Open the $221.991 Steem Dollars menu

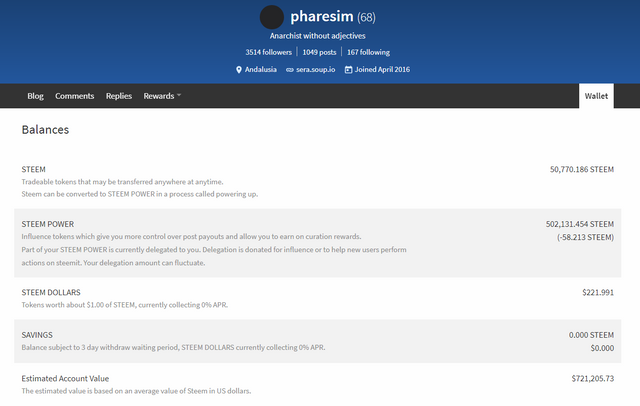tap(598, 293)
